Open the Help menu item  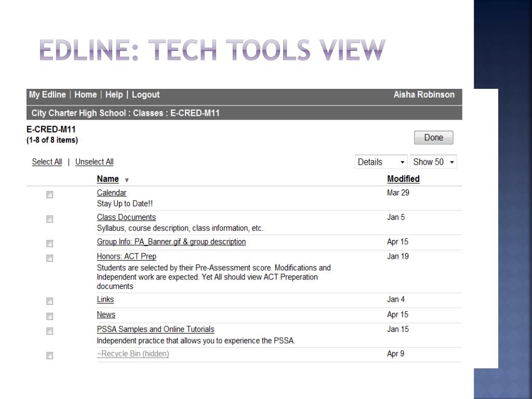[x=114, y=95]
